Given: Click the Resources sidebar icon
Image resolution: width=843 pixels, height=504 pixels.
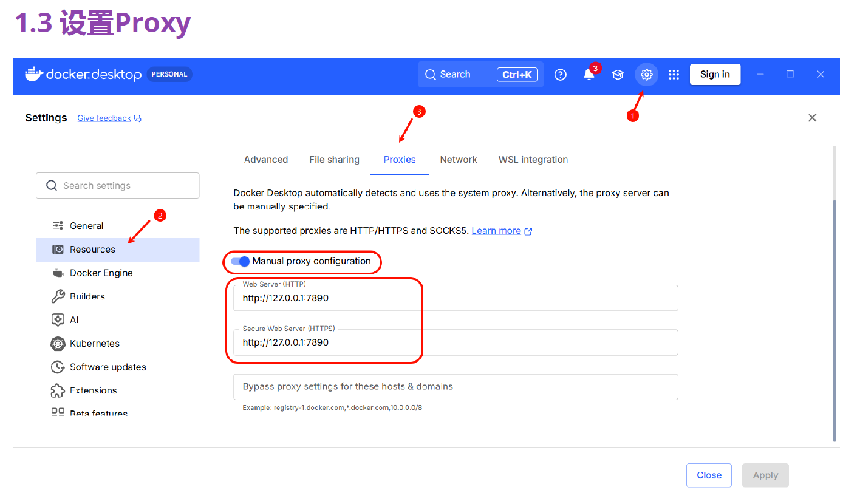Looking at the screenshot, I should pyautogui.click(x=58, y=250).
